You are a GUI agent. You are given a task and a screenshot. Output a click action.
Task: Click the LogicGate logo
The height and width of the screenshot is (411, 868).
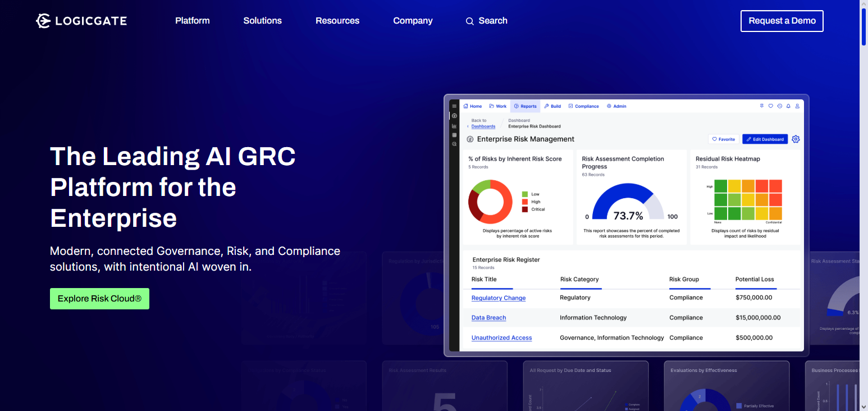click(81, 21)
